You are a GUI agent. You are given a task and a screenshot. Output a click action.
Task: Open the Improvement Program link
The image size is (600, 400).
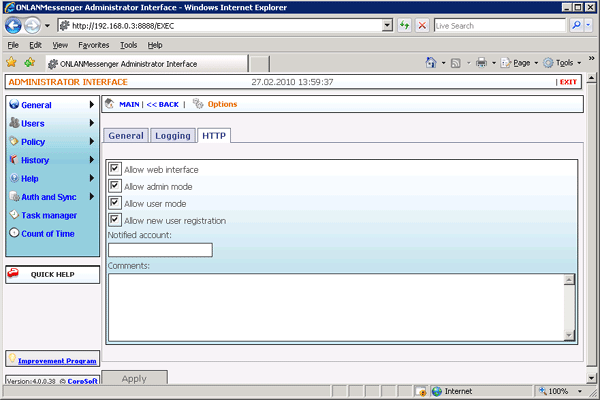[x=57, y=361]
